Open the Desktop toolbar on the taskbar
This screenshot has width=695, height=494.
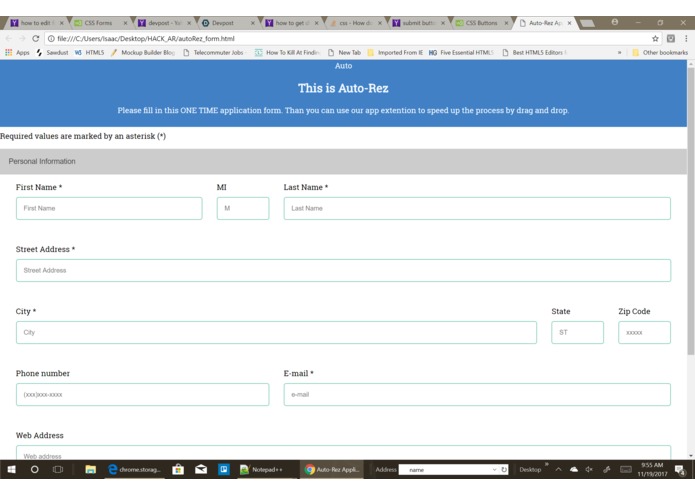[x=530, y=470]
